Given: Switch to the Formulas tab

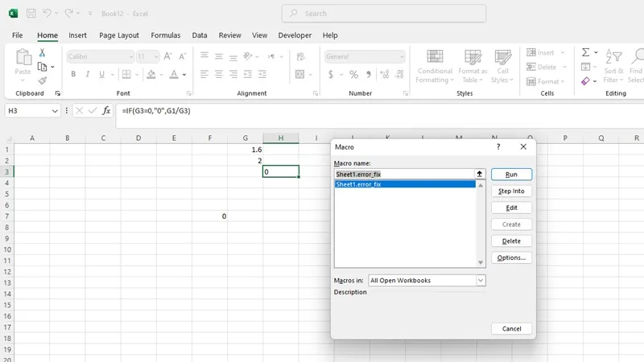Looking at the screenshot, I should [166, 35].
